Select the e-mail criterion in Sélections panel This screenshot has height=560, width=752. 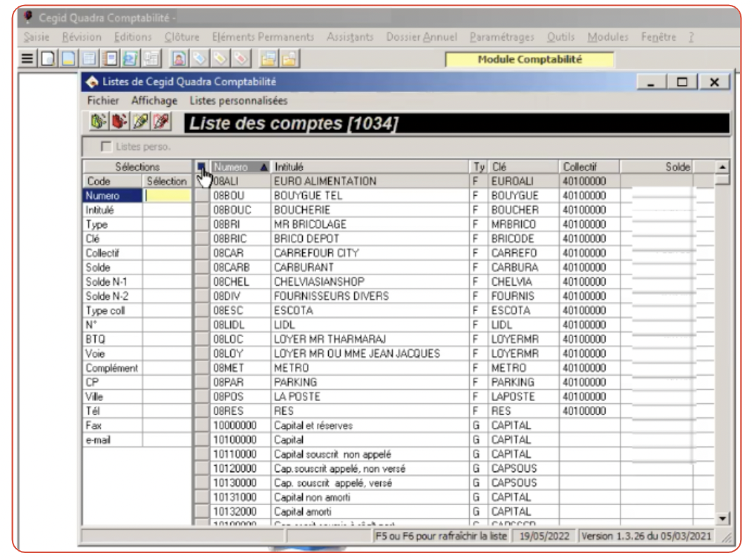tap(98, 440)
